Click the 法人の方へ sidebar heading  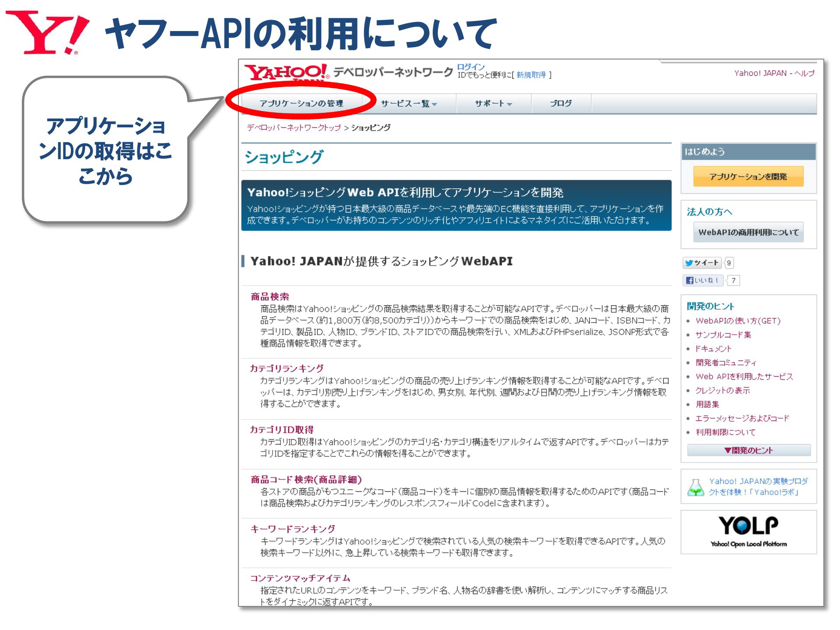[709, 212]
